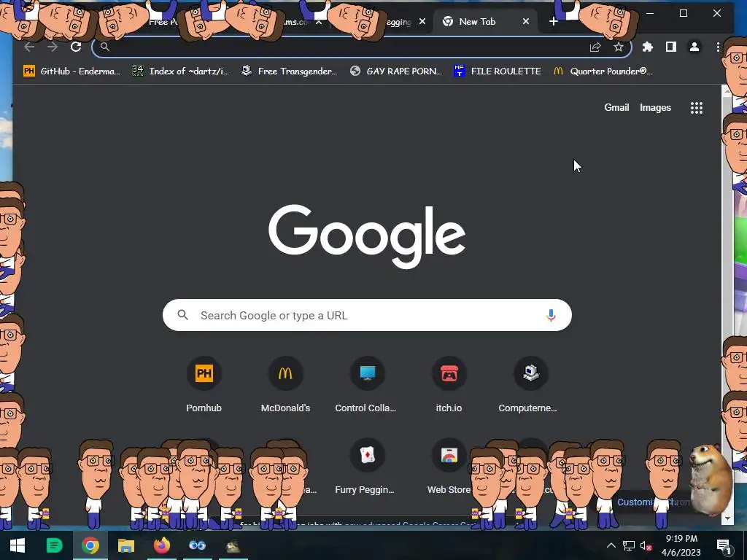Open the GitHub - Enderma... bookmark
The image size is (747, 560).
pos(71,71)
